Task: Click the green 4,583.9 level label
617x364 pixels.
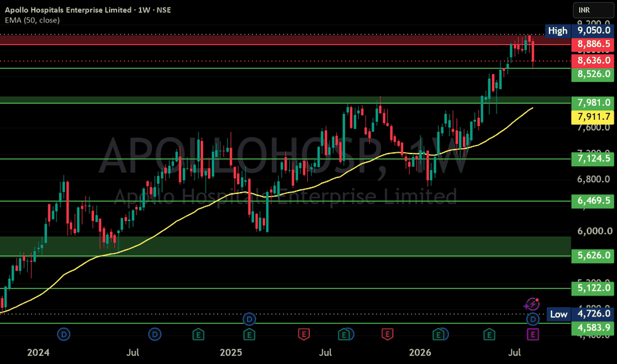Action: tap(593, 328)
